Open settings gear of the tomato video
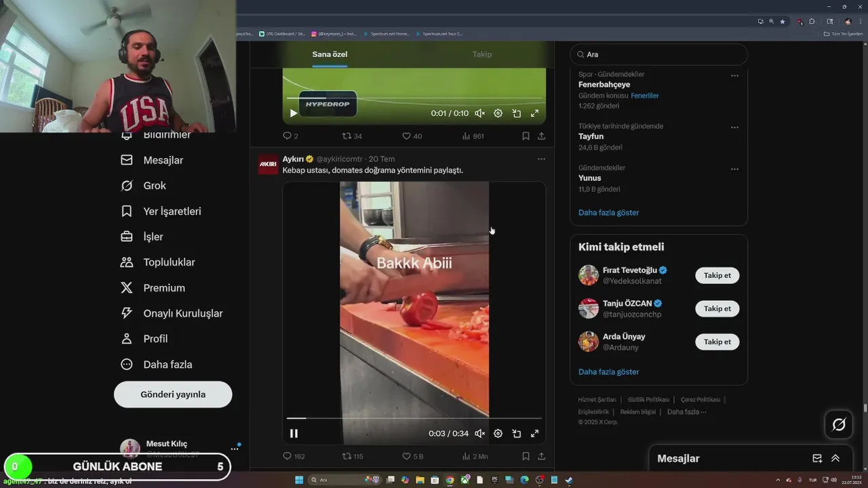Screen dimensions: 868x488 tap(498, 434)
